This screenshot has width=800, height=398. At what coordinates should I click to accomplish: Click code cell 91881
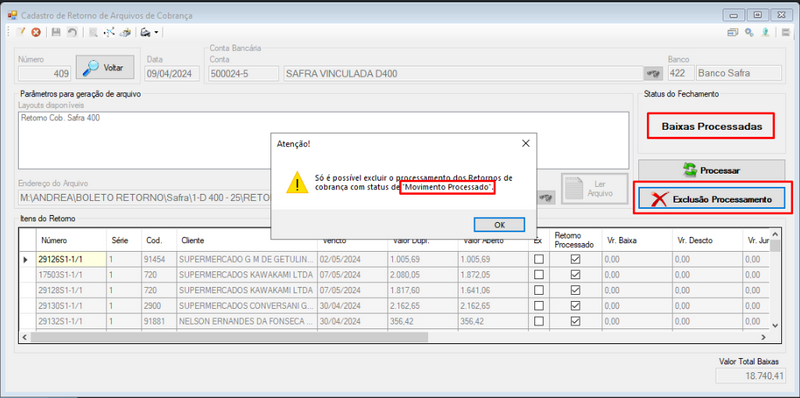158,321
